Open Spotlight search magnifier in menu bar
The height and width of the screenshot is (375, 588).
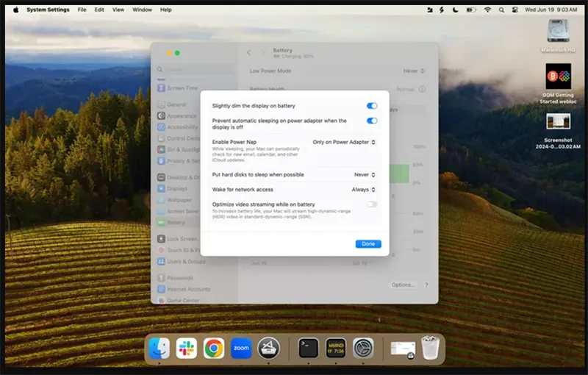501,10
